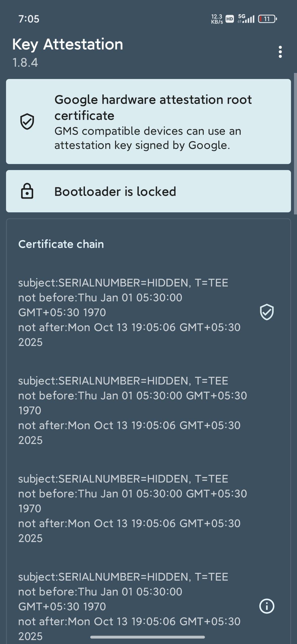Tap the Key Attestation title
This screenshot has height=644, width=297.
click(68, 45)
